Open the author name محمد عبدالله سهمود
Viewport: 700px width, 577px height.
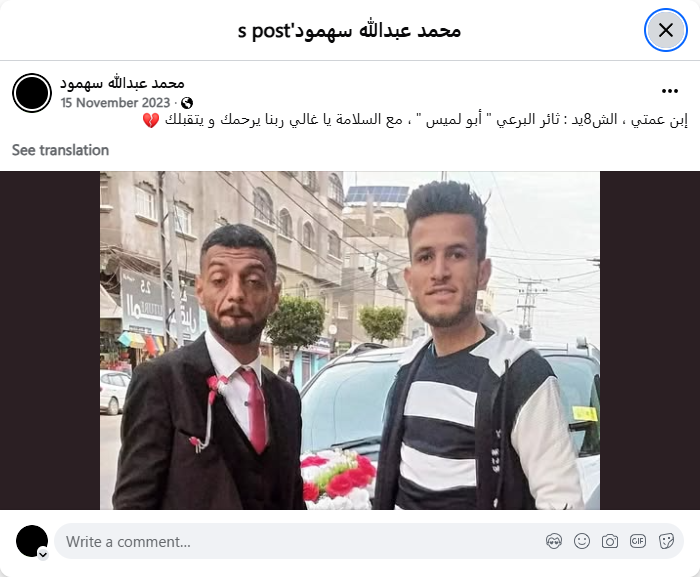click(x=122, y=83)
